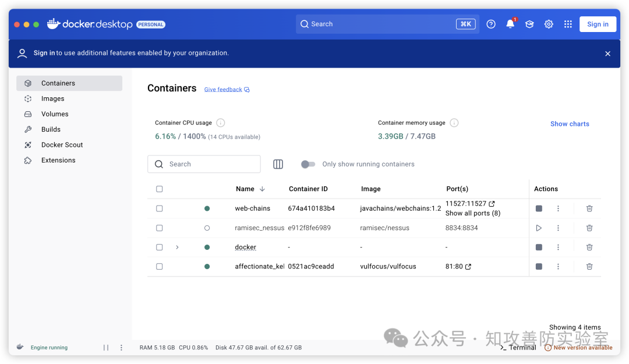The height and width of the screenshot is (364, 629).
Task: Dismiss the sign-in banner
Action: coord(607,54)
